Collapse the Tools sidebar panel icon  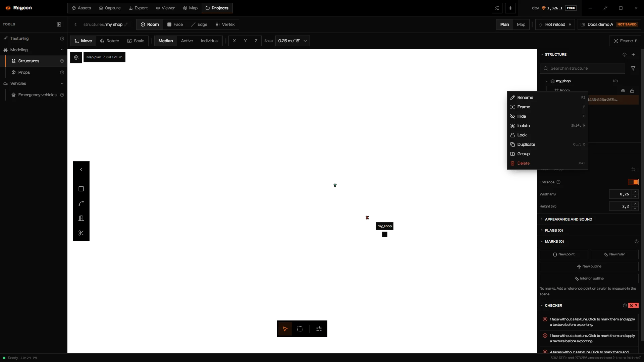(x=59, y=24)
